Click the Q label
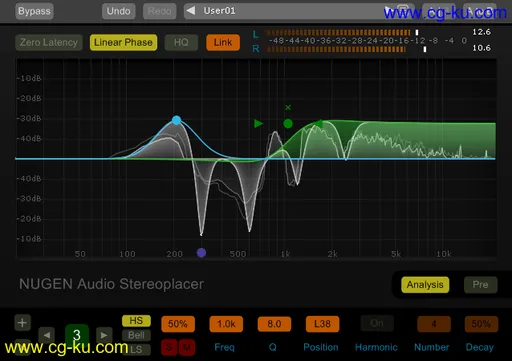 click(273, 347)
